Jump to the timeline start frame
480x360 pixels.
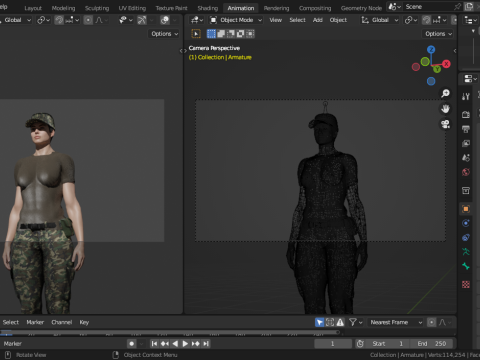tap(154, 344)
